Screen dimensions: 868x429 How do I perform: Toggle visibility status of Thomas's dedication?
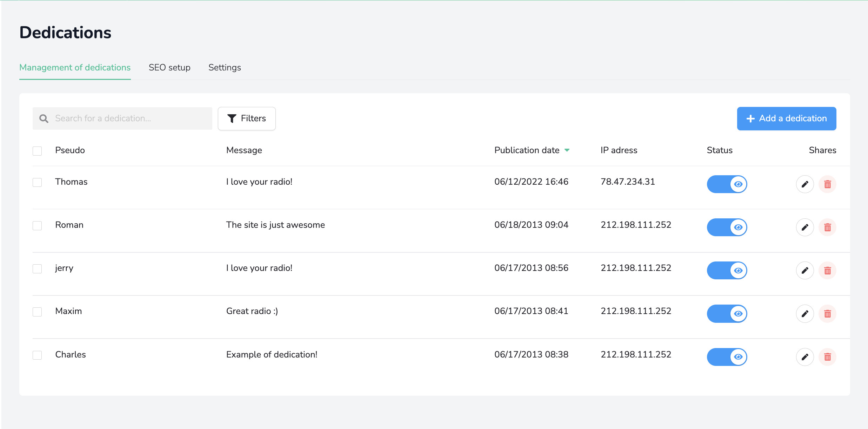[x=727, y=184]
